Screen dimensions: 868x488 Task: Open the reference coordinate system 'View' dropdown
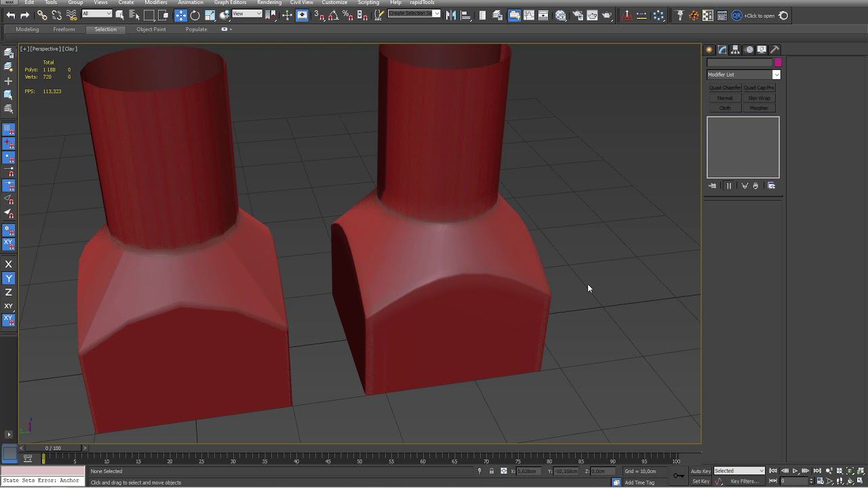point(247,14)
